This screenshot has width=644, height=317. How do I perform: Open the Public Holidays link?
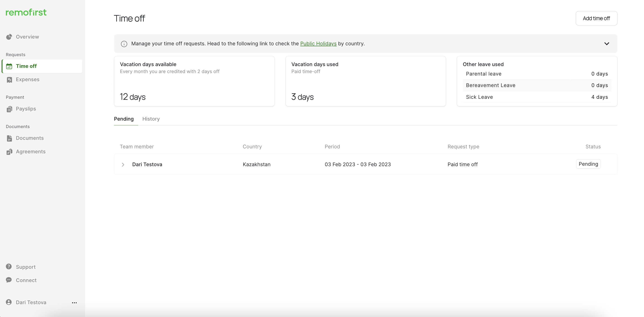click(318, 44)
